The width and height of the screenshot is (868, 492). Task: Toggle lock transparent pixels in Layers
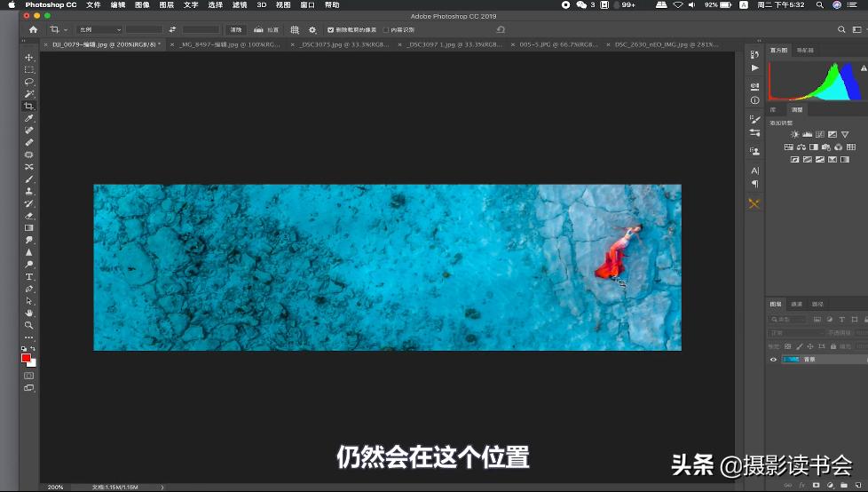coord(788,346)
